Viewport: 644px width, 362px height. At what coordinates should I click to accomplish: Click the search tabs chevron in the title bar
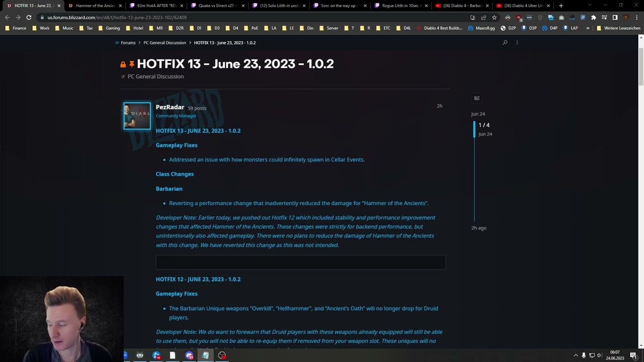590,5
